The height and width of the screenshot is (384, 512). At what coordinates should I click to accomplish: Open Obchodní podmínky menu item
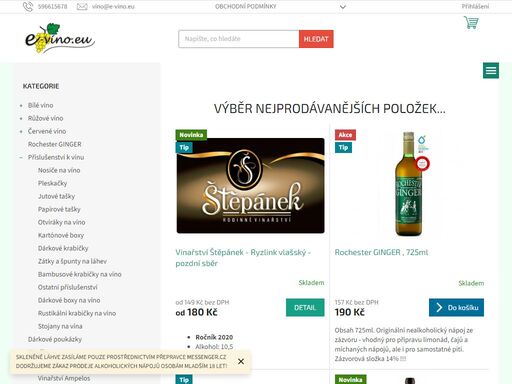[x=246, y=6]
